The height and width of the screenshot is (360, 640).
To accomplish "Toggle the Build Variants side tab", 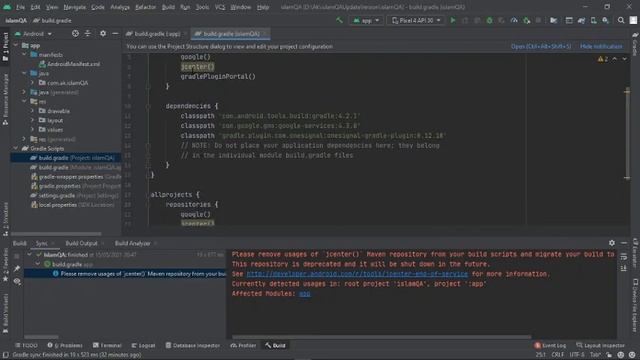I will [x=5, y=313].
